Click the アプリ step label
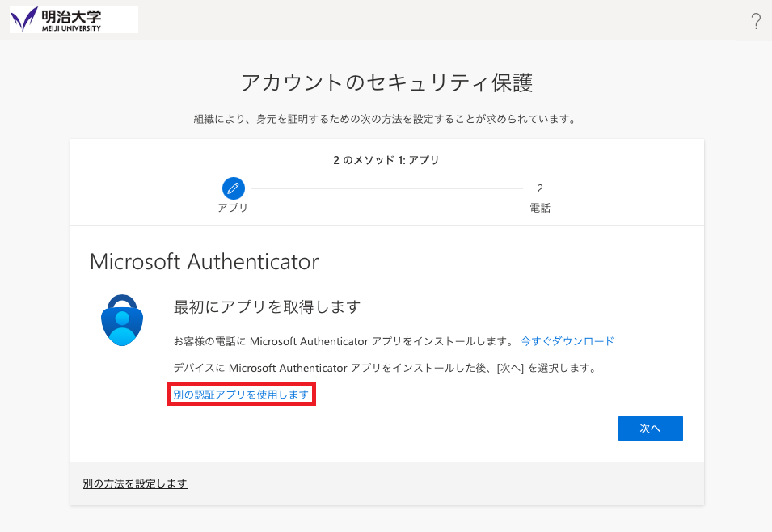The image size is (772, 532). (232, 208)
